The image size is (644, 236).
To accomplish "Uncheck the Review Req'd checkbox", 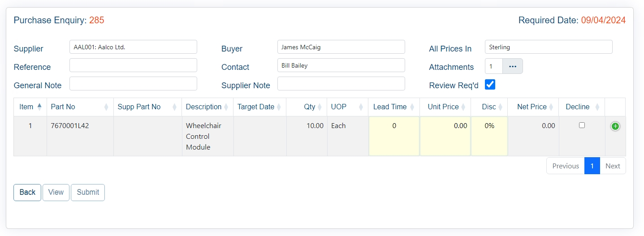I will tap(490, 85).
